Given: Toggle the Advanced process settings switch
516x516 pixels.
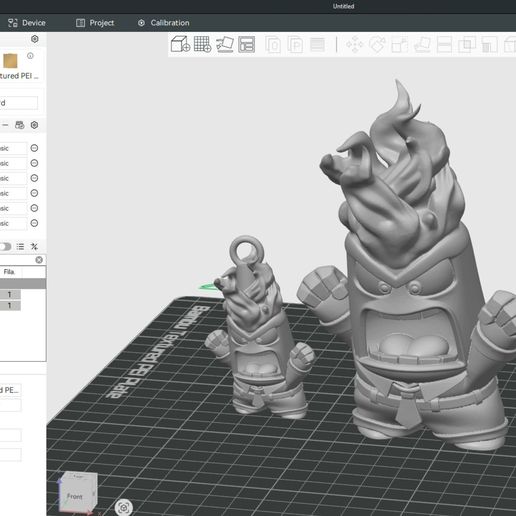Looking at the screenshot, I should (5, 247).
